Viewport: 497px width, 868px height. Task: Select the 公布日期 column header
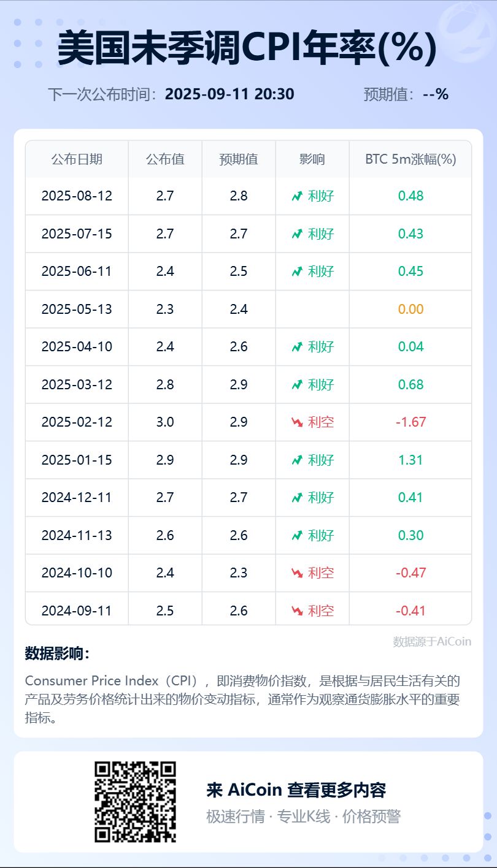click(x=77, y=159)
